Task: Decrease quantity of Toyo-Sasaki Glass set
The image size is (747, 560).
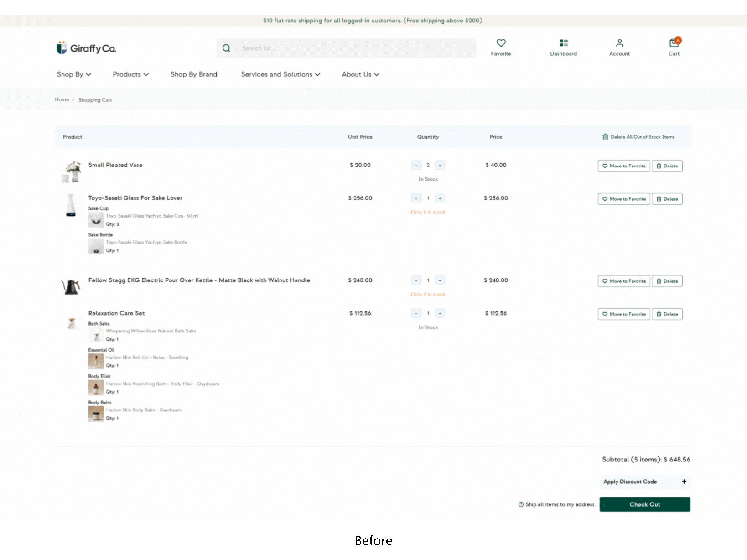Action: click(416, 198)
